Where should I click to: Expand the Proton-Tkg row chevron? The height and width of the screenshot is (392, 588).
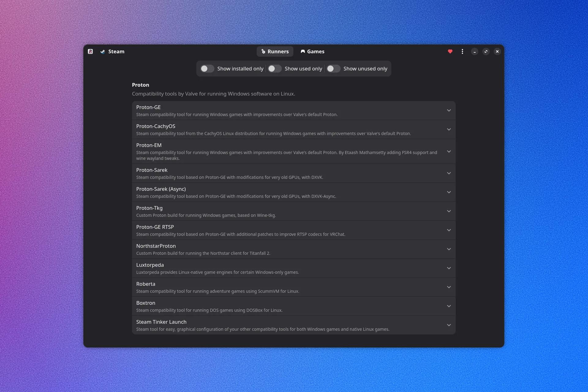click(449, 211)
